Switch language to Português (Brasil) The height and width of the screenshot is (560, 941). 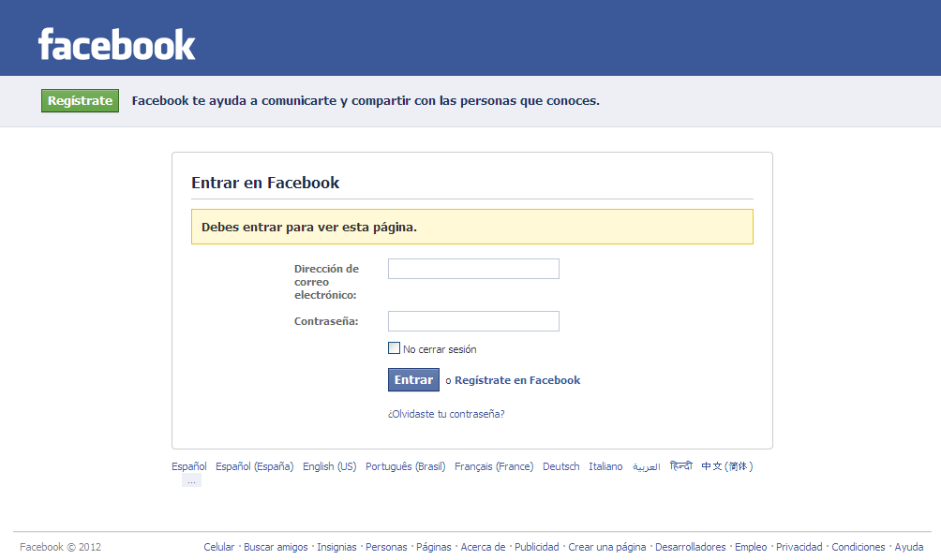(405, 466)
